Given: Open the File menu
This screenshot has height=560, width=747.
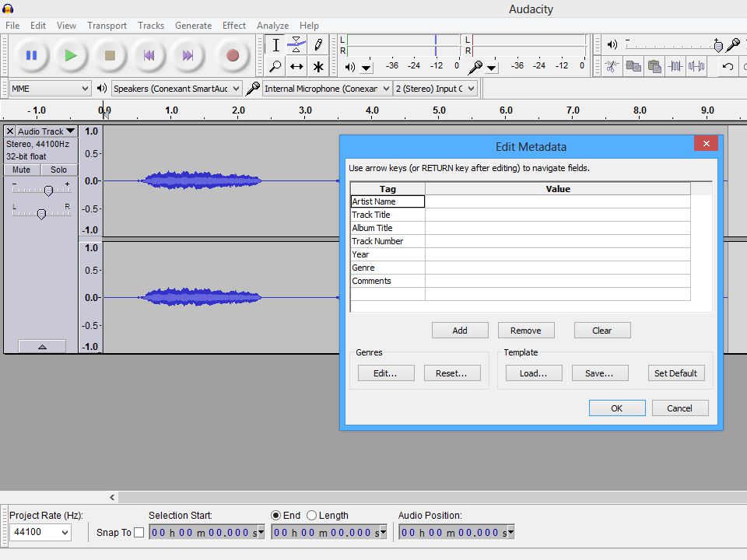Looking at the screenshot, I should click(x=12, y=25).
